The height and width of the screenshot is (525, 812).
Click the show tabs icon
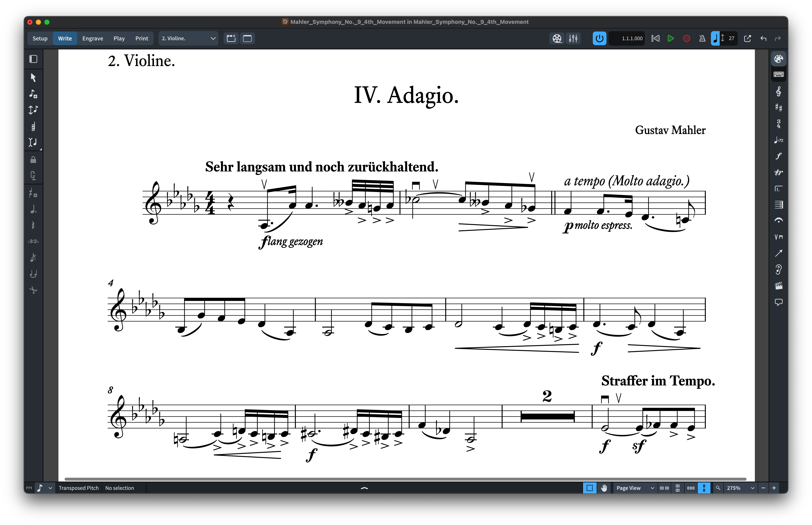[x=231, y=39]
